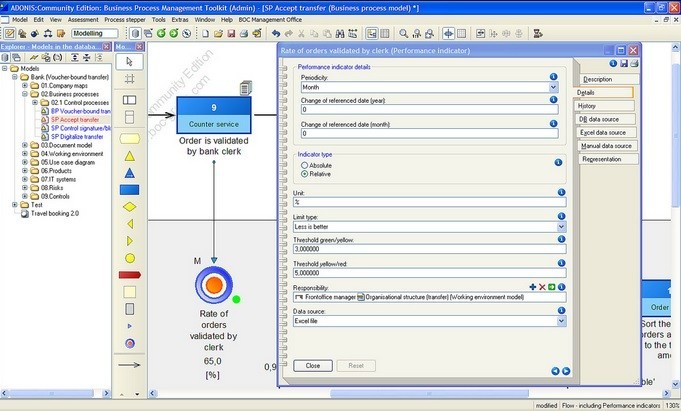The image size is (681, 411).
Task: Pick the arrow connector tool in palette
Action: pos(129,366)
